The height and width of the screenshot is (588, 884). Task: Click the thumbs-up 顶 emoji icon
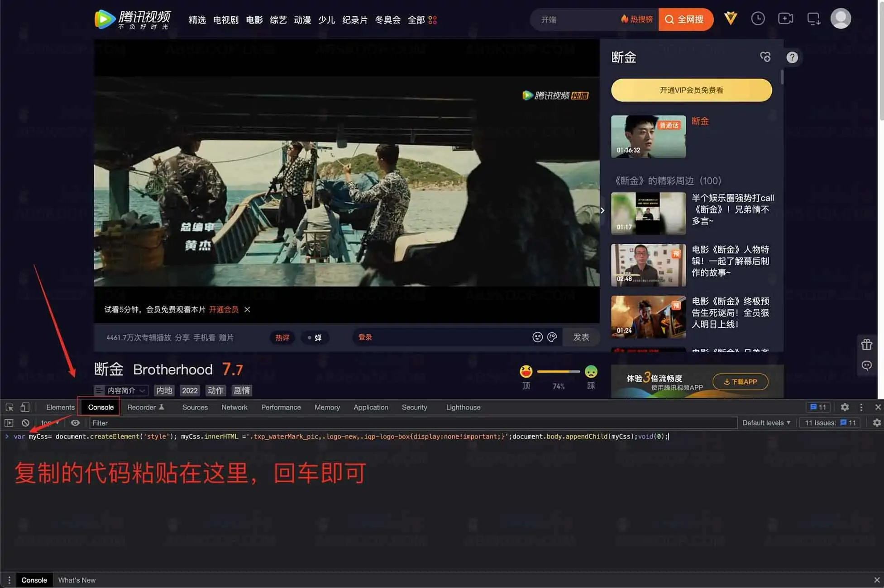click(x=526, y=372)
